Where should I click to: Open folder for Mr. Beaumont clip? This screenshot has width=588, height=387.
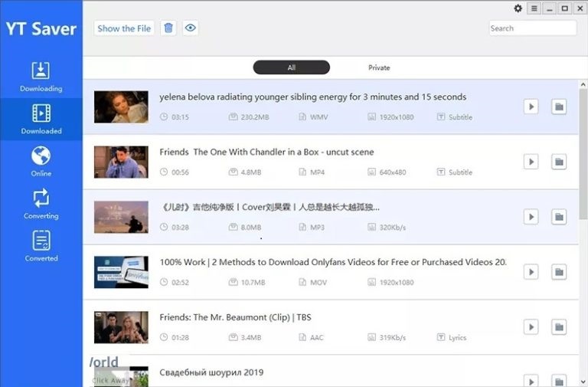tap(559, 327)
